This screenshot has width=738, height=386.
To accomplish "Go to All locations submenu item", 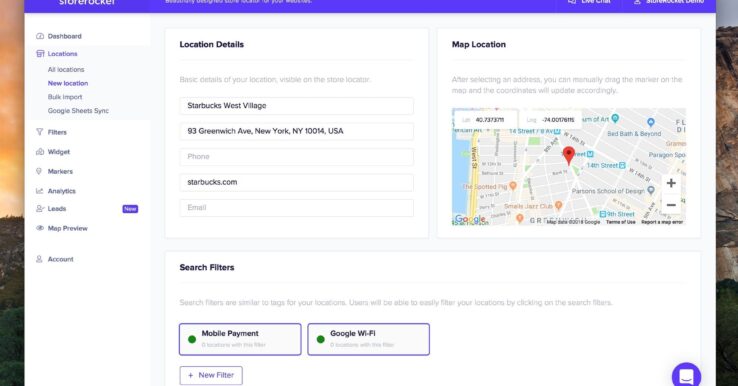I will (66, 69).
